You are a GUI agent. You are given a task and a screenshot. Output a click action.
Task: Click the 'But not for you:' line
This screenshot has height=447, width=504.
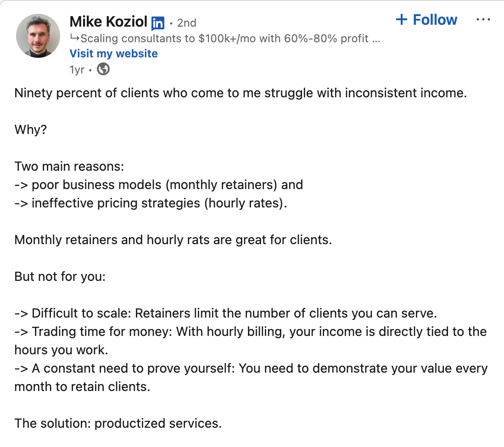[60, 277]
